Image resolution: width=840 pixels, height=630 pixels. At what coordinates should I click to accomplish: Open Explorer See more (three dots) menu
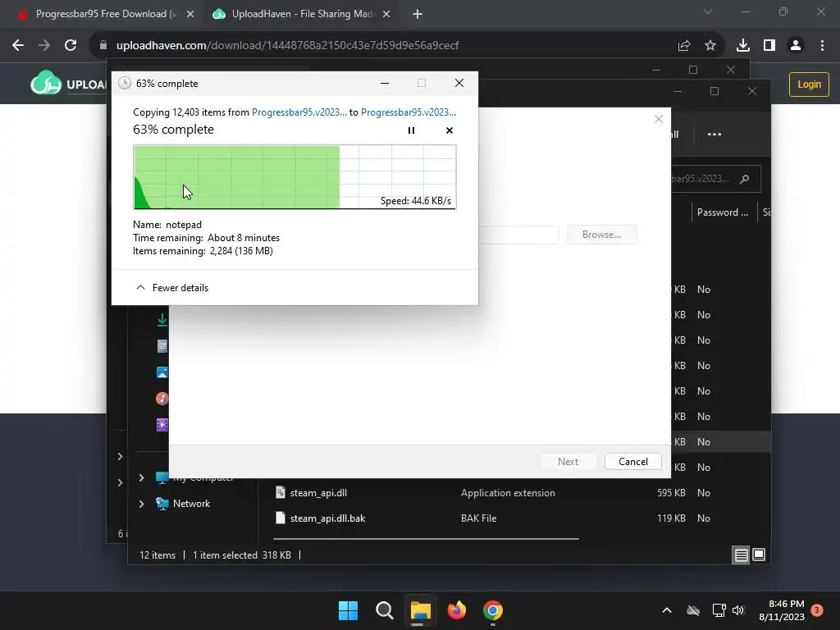714,134
